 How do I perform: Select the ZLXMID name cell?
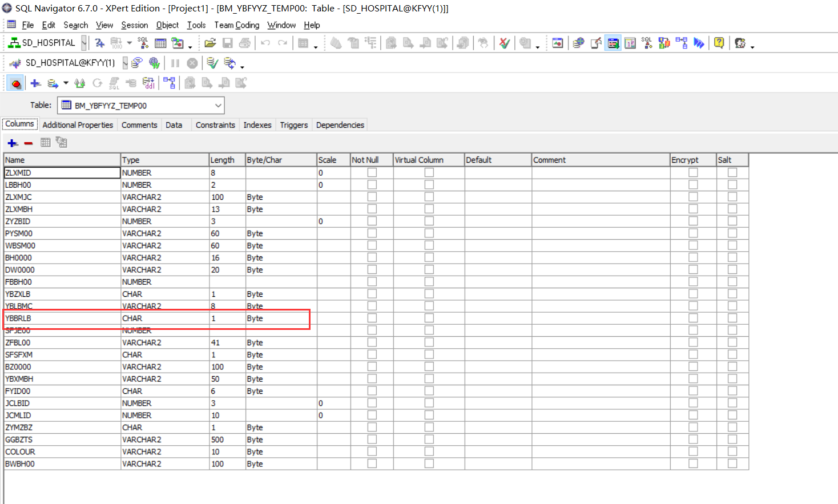[62, 172]
